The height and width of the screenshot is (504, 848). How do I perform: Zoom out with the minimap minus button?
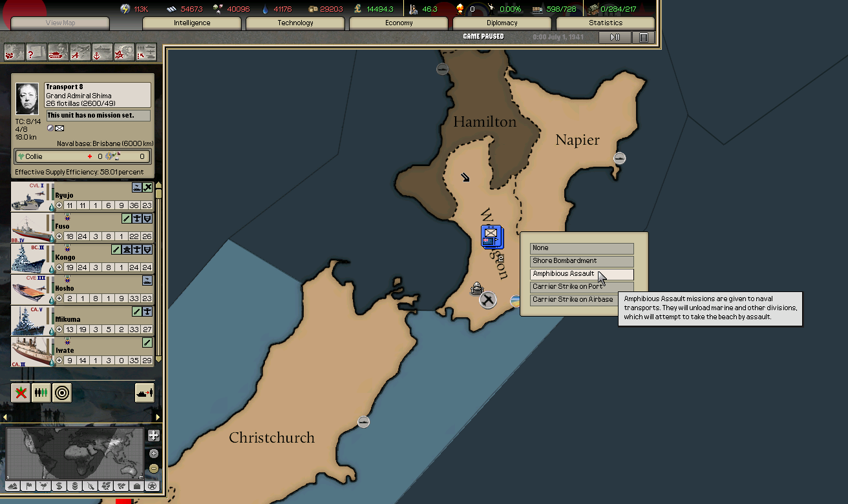(x=153, y=468)
